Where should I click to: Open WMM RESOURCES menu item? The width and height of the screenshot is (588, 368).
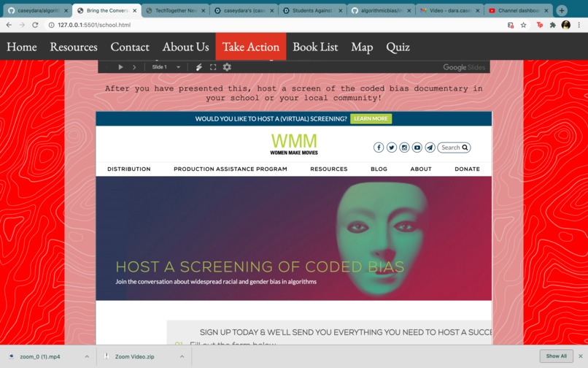329,169
